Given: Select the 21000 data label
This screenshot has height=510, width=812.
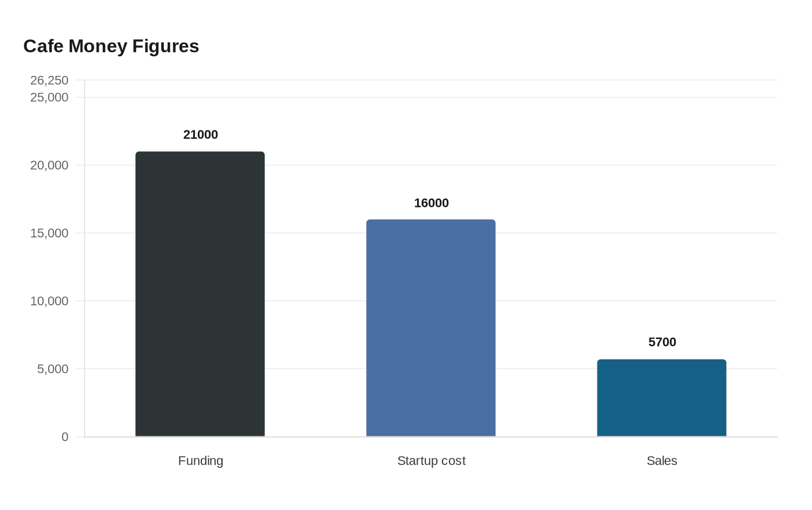Looking at the screenshot, I should [x=201, y=134].
